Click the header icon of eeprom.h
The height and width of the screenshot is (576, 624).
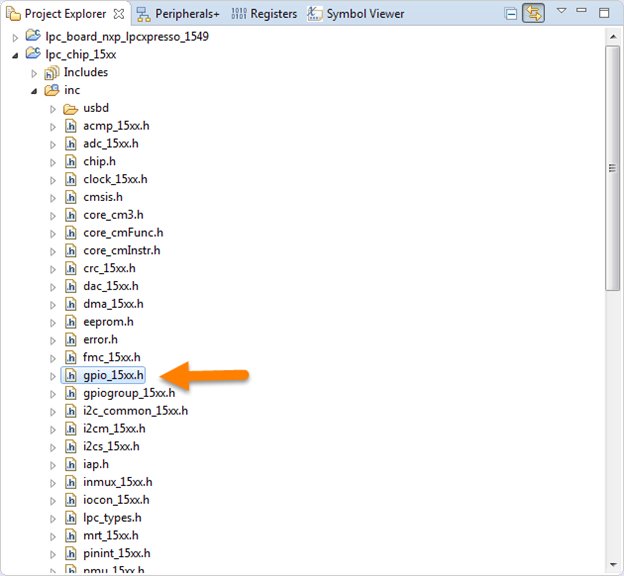click(x=70, y=322)
